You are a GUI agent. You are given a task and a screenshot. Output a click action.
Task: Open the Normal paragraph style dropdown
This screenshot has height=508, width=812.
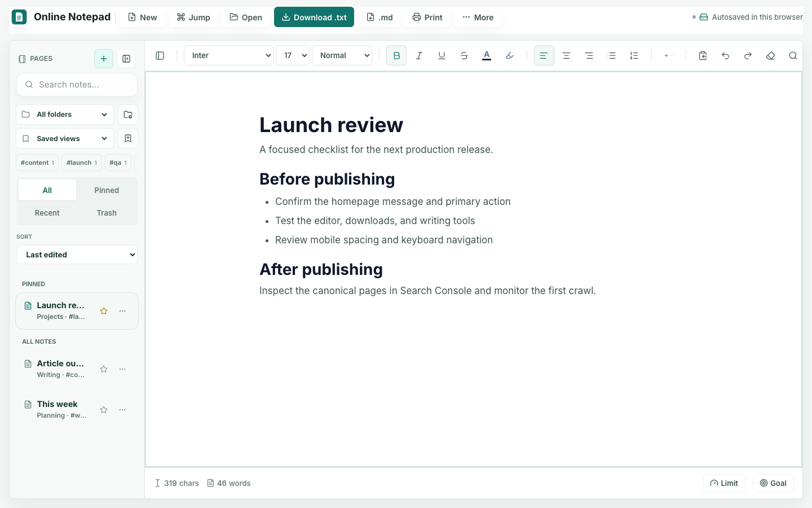(x=342, y=55)
